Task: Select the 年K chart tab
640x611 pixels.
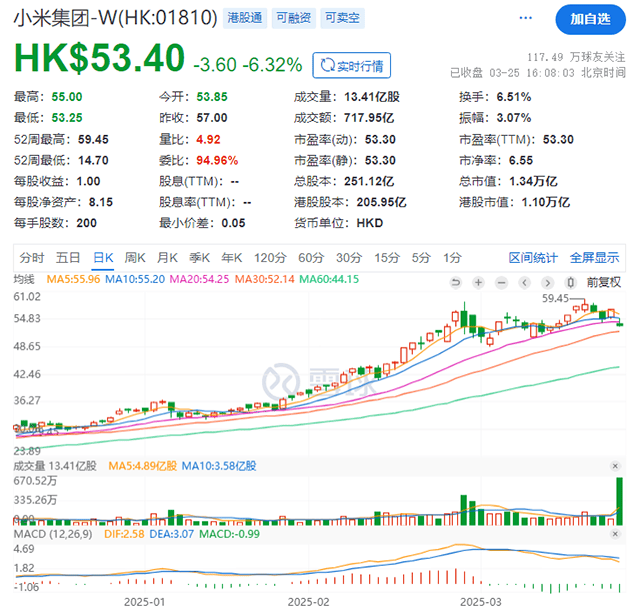Action: (232, 258)
